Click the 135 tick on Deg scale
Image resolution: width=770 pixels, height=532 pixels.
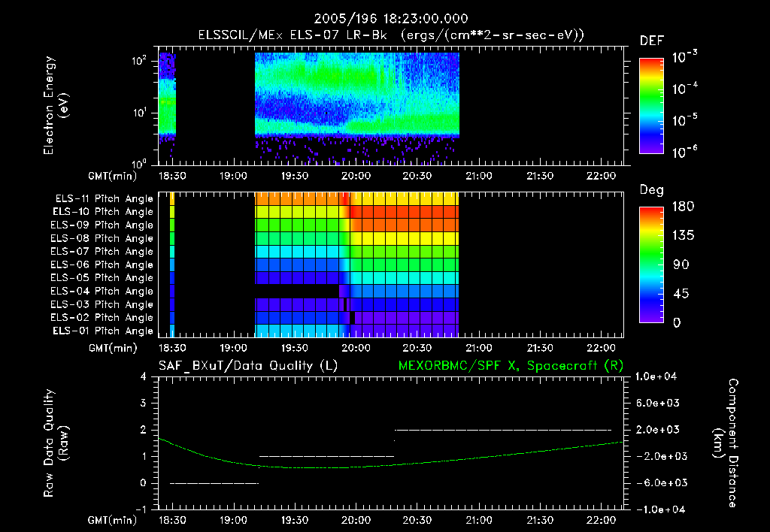click(x=683, y=235)
